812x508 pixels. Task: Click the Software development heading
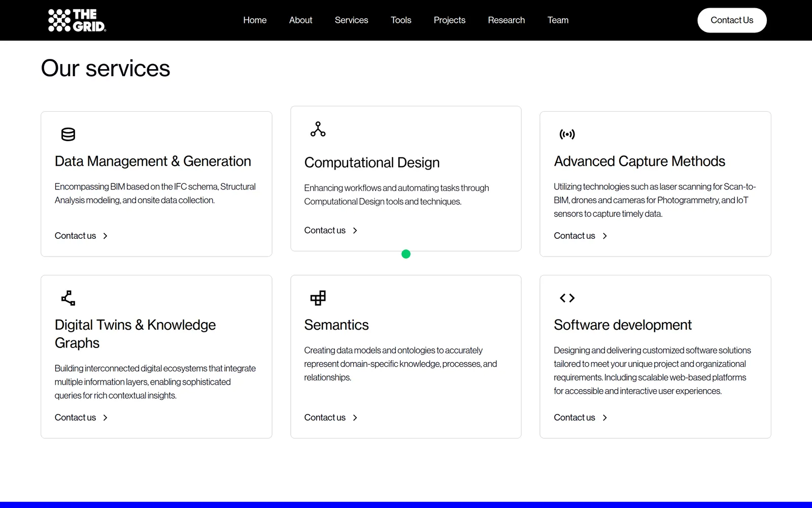[623, 325]
